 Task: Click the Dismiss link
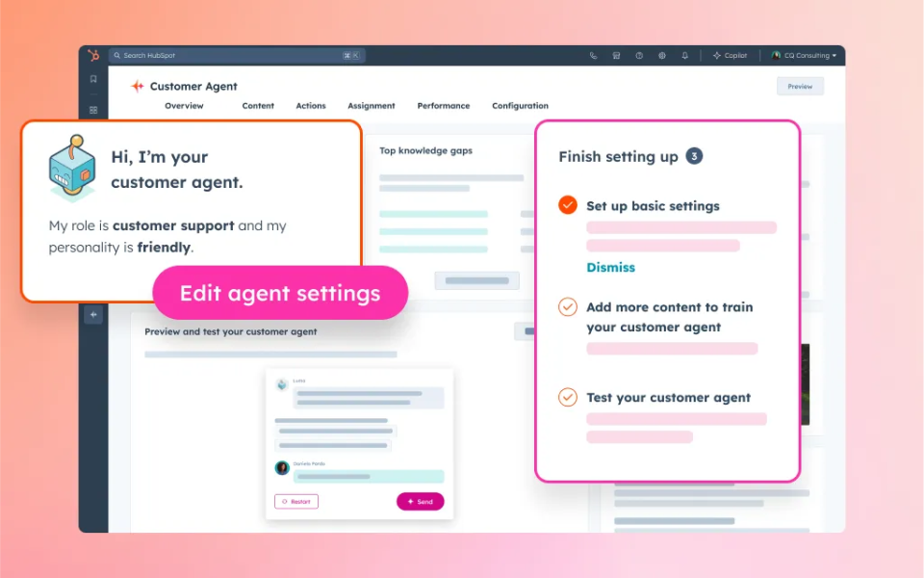pyautogui.click(x=610, y=267)
